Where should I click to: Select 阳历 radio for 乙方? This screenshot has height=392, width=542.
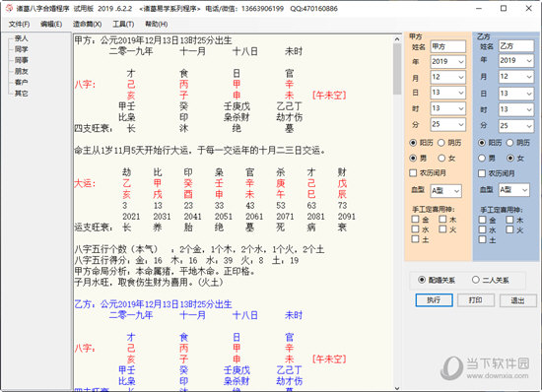pyautogui.click(x=482, y=143)
